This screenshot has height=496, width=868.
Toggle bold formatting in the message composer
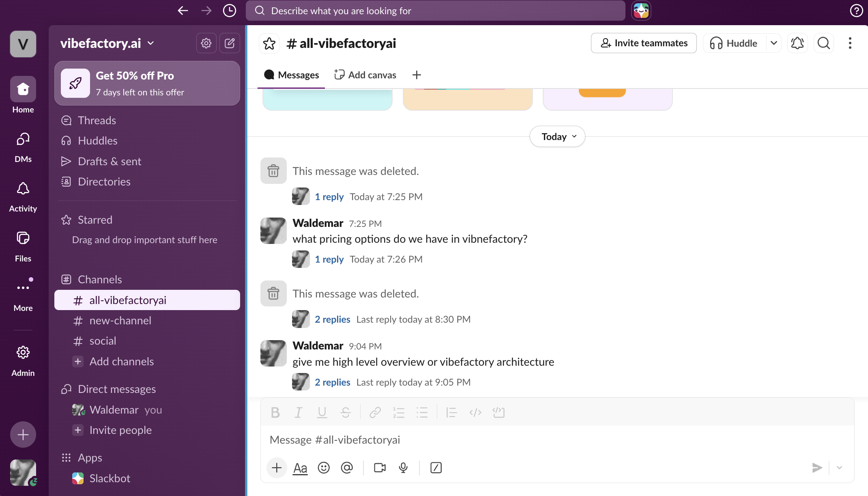click(275, 412)
